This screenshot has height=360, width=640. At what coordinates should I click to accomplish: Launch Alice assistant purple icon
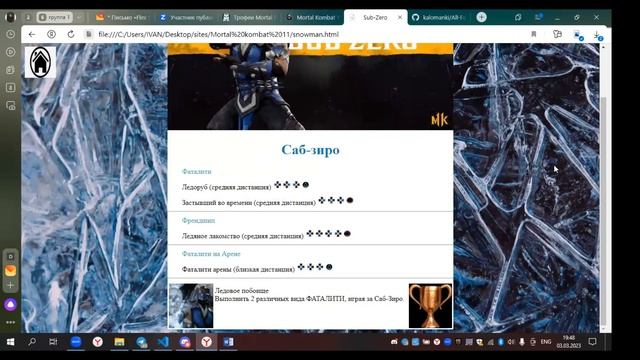click(11, 304)
